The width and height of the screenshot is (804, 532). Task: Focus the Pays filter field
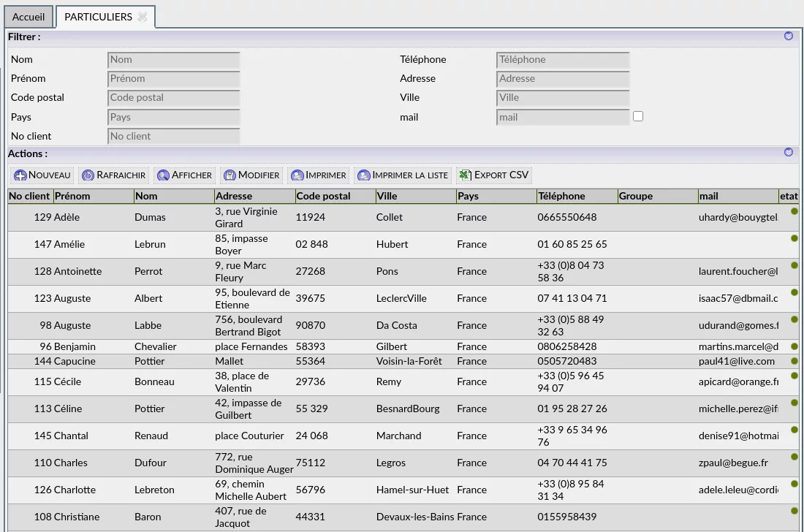tap(174, 118)
